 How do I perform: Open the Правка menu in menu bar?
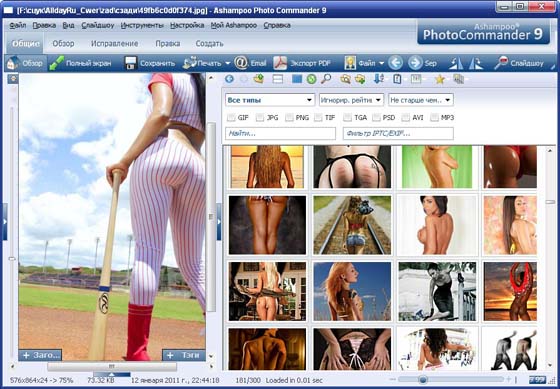tap(44, 25)
